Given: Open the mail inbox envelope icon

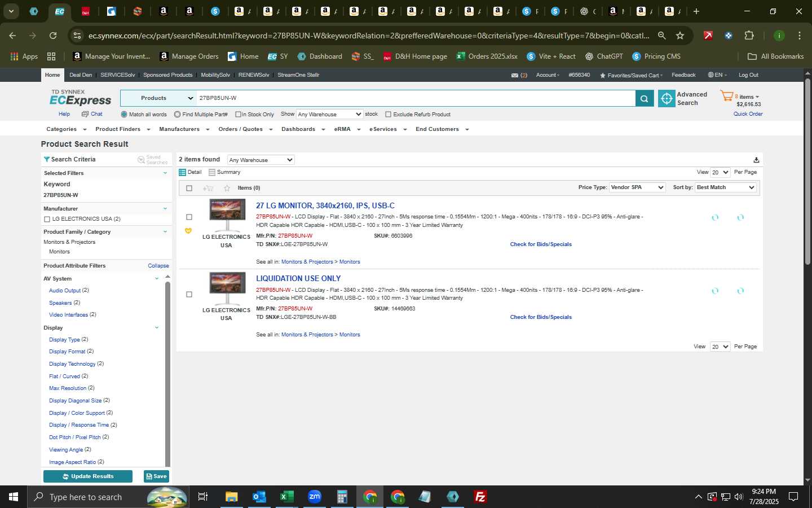Looking at the screenshot, I should pyautogui.click(x=514, y=75).
